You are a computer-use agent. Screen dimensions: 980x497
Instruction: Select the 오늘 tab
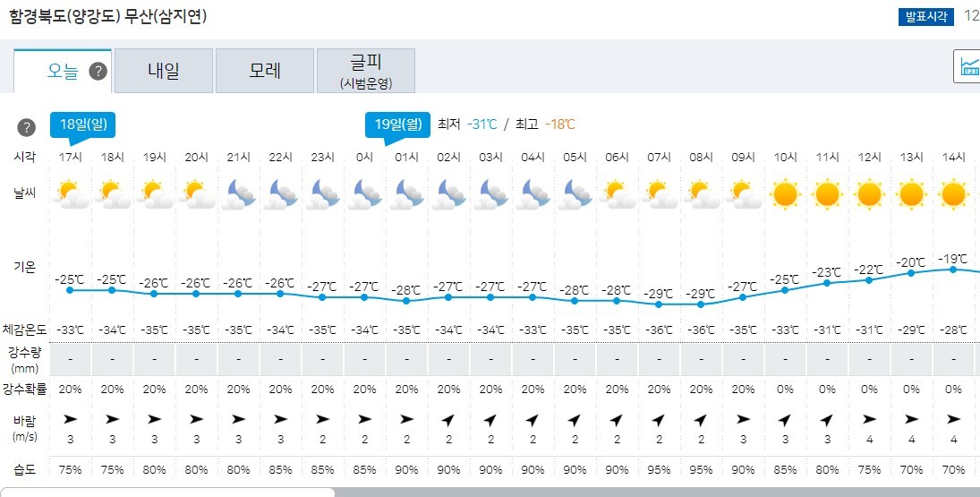[63, 71]
